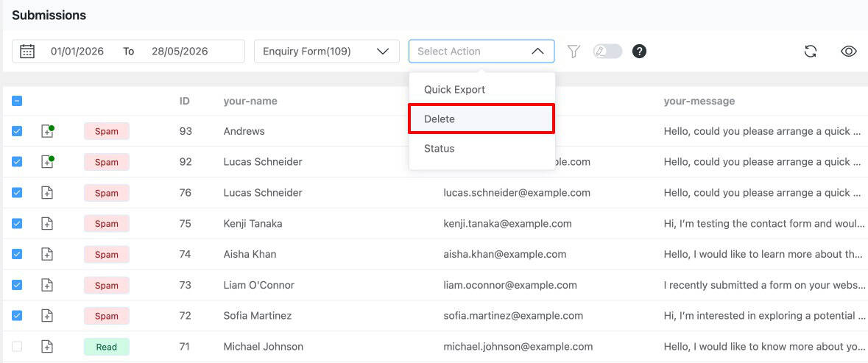Click the Submissions page heading
This screenshot has width=868, height=363.
49,15
